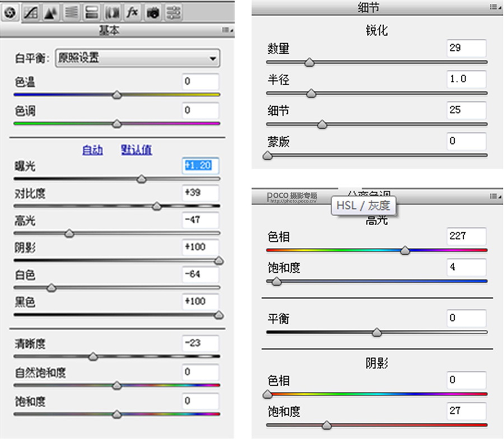The width and height of the screenshot is (504, 439).
Task: Open the 白平衡 dropdown showing 原照设置
Action: click(138, 58)
